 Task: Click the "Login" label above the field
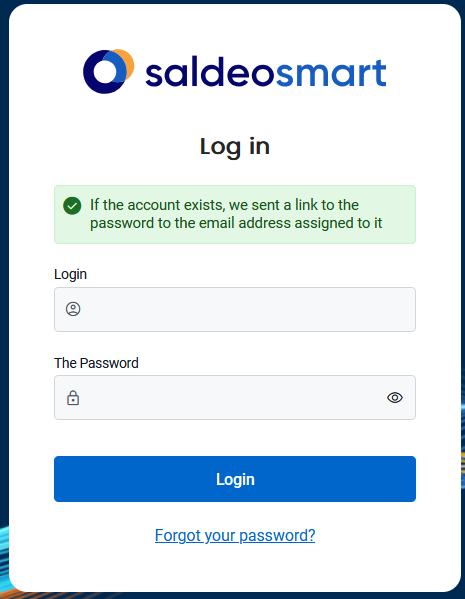point(70,275)
